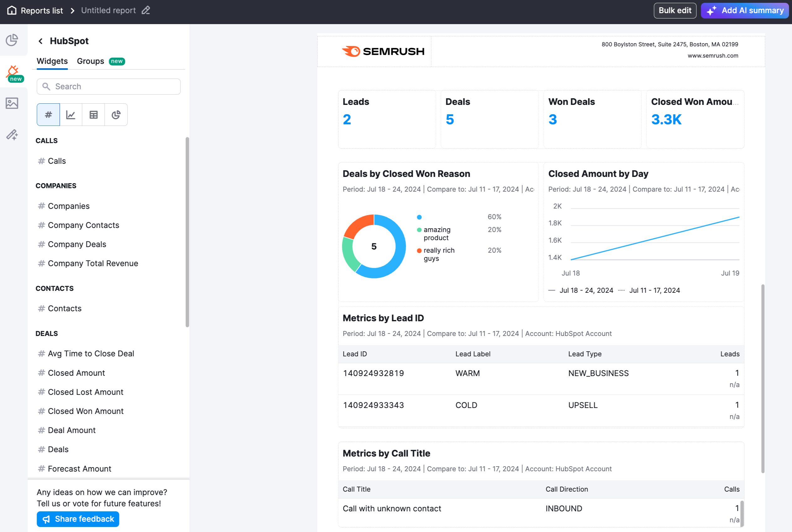Click lead ID 140924932819 cell

pos(373,373)
